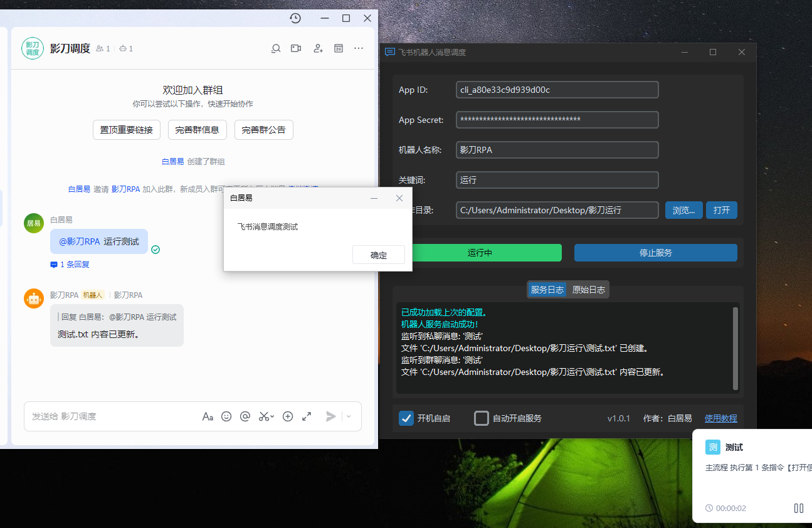Open the more options ellipsis menu

pyautogui.click(x=359, y=48)
